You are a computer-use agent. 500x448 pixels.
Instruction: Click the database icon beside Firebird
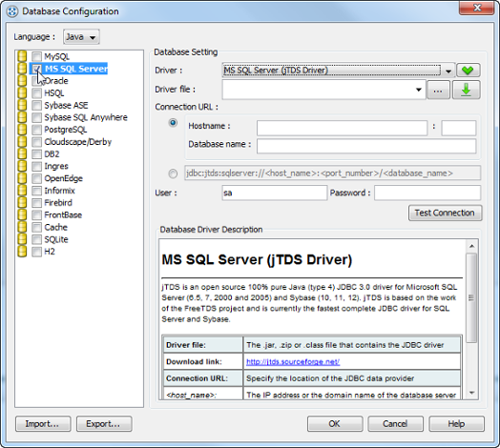click(22, 203)
